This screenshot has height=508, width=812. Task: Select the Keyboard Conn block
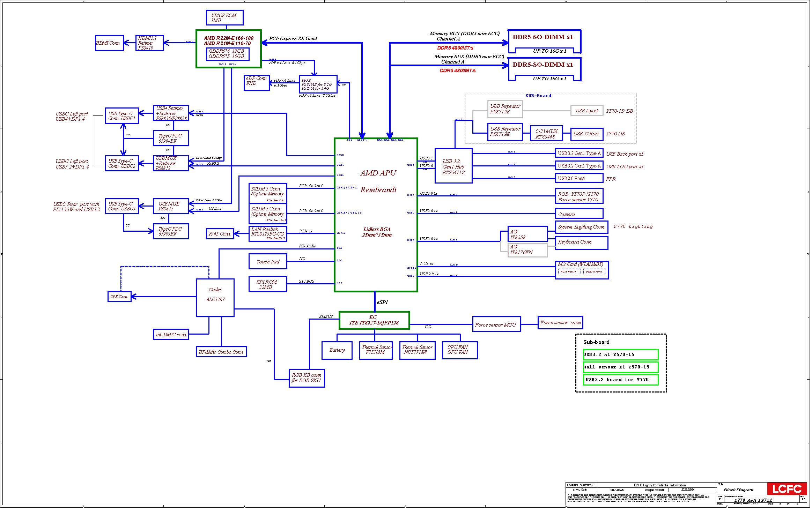581,242
